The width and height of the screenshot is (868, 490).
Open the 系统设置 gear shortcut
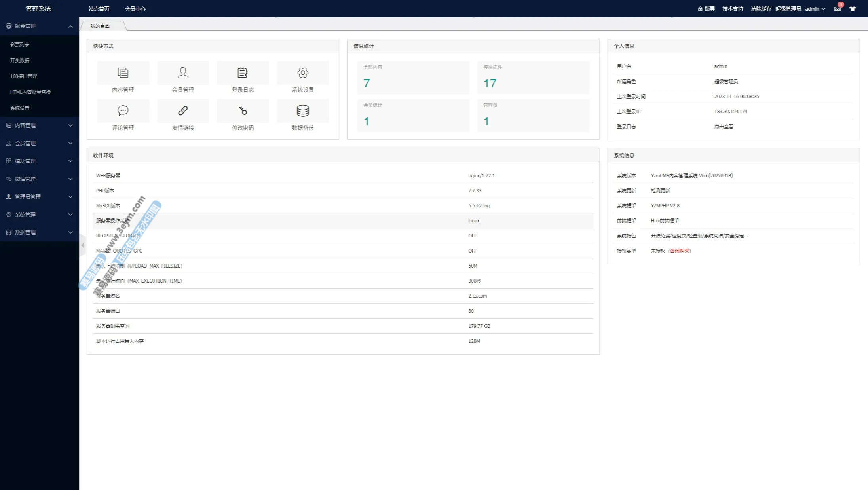pyautogui.click(x=303, y=73)
